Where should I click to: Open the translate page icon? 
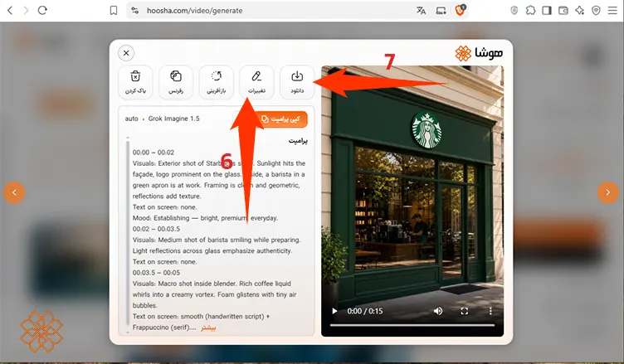(421, 11)
